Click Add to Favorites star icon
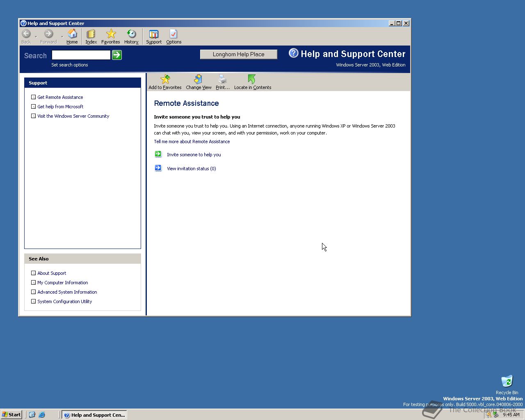Image resolution: width=525 pixels, height=420 pixels. pos(165,79)
